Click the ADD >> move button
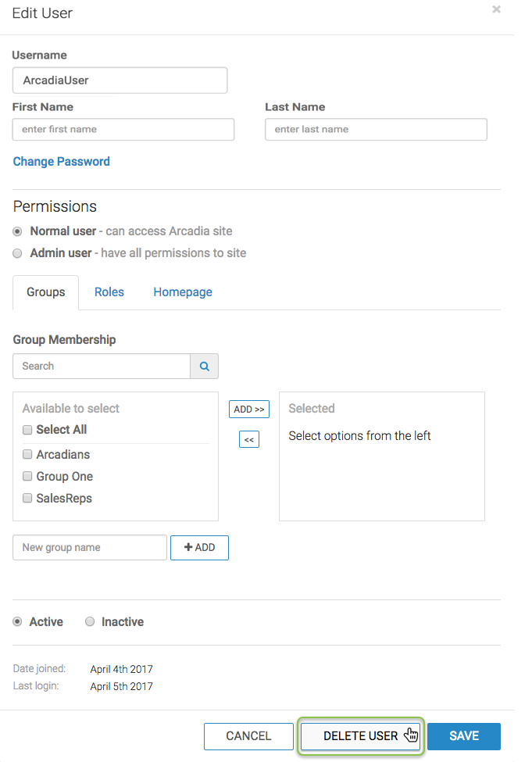 (x=248, y=410)
